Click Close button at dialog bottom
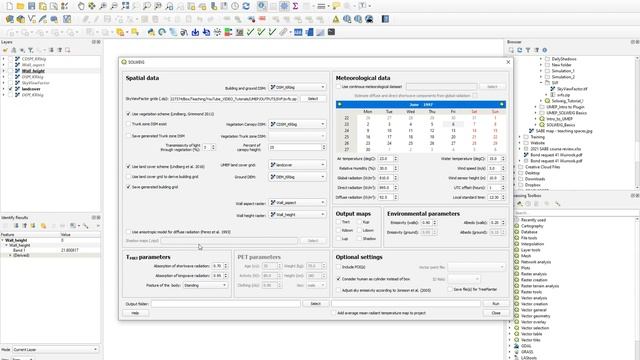This screenshot has width=640, height=360. (x=496, y=313)
